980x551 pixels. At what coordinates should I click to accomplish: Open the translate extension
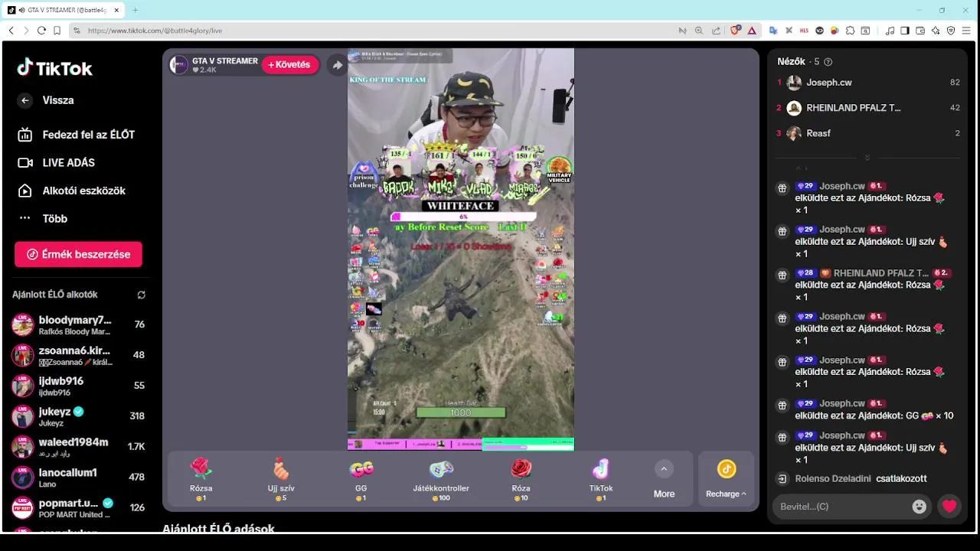point(773,31)
